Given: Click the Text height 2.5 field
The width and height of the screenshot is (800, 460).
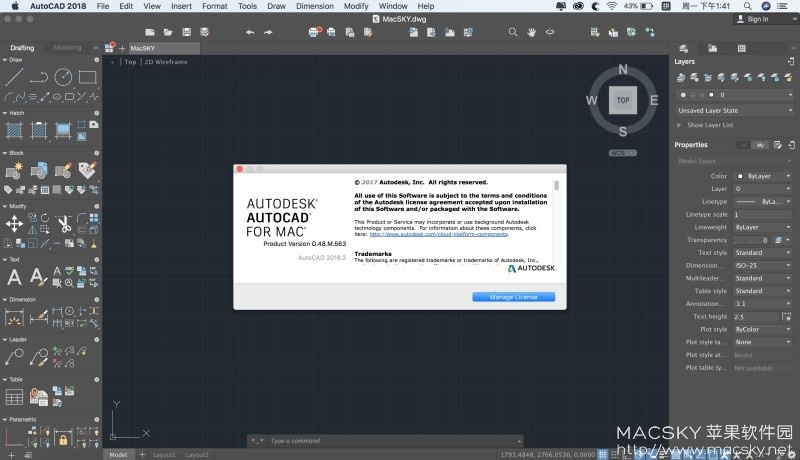Looking at the screenshot, I should click(756, 317).
